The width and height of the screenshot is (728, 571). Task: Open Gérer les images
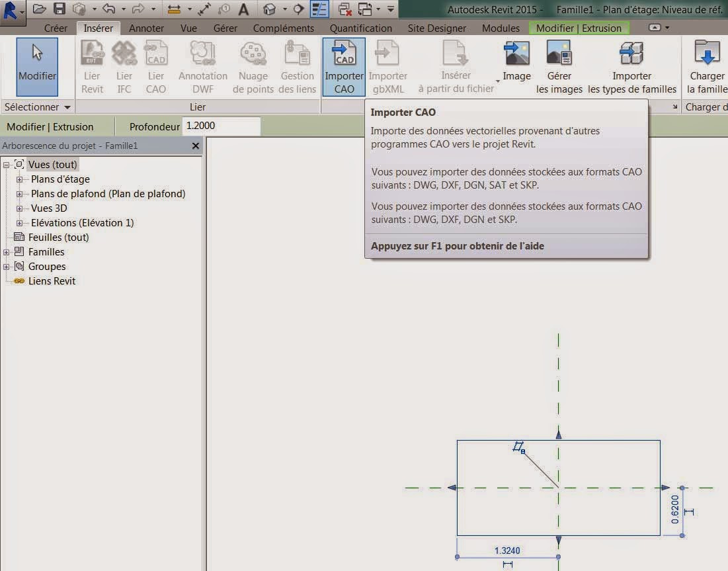(x=559, y=66)
